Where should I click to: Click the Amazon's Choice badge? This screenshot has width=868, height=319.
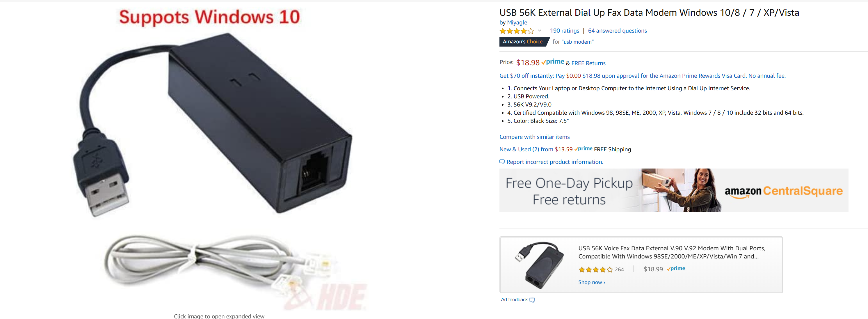(523, 42)
